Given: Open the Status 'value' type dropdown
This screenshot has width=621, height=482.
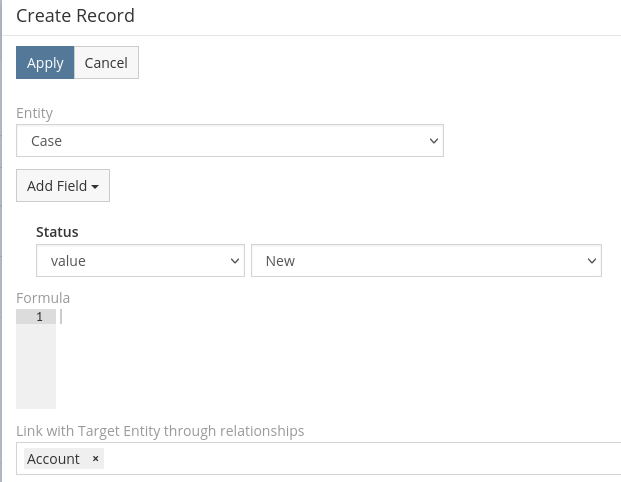Looking at the screenshot, I should coord(139,260).
